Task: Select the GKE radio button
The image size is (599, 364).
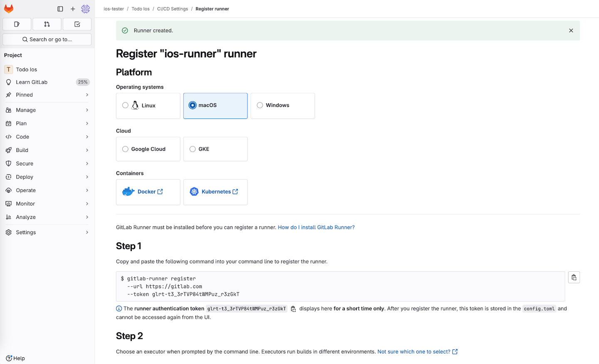Action: pyautogui.click(x=193, y=149)
